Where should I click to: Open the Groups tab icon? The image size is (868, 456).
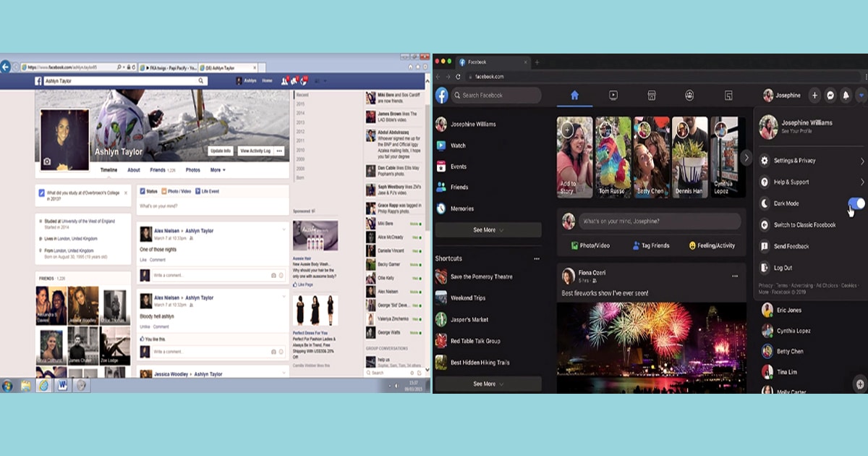[690, 95]
